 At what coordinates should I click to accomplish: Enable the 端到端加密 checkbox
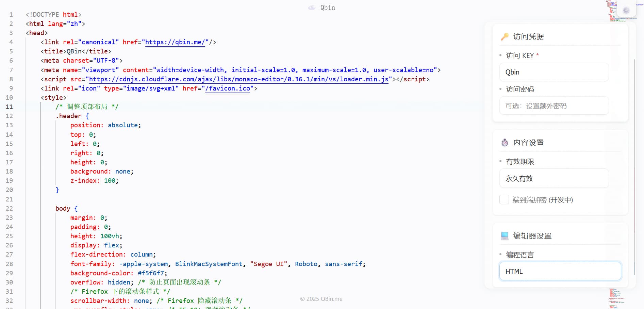tap(504, 199)
